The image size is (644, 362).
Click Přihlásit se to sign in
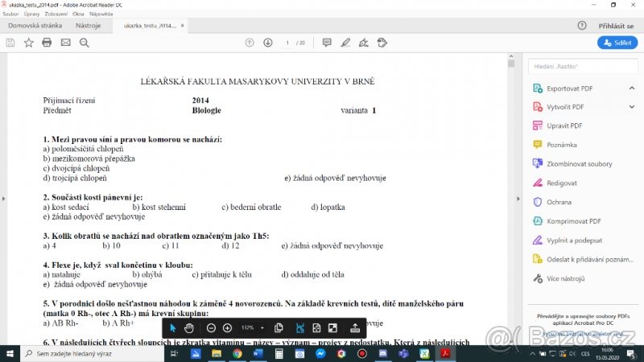click(616, 26)
